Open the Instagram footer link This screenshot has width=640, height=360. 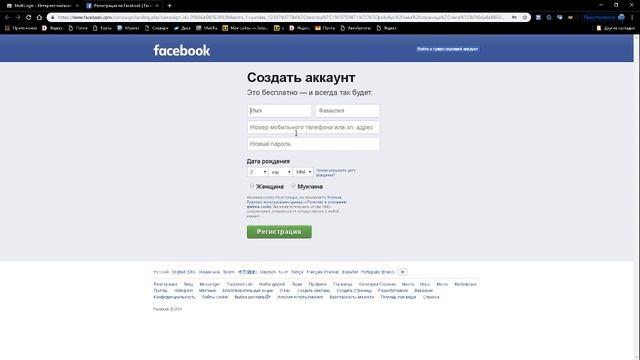tap(183, 291)
